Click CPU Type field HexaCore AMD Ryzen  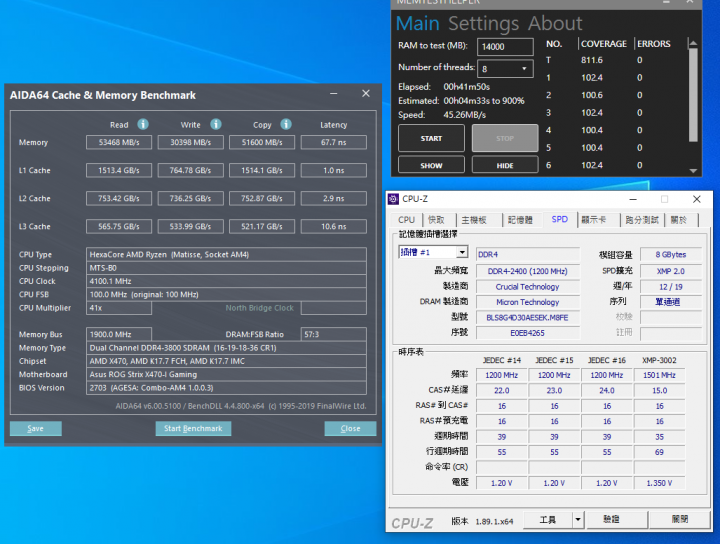(226, 254)
